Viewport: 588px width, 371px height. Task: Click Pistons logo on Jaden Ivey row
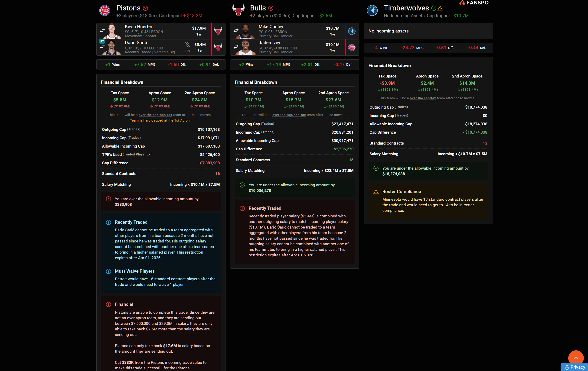tap(352, 47)
